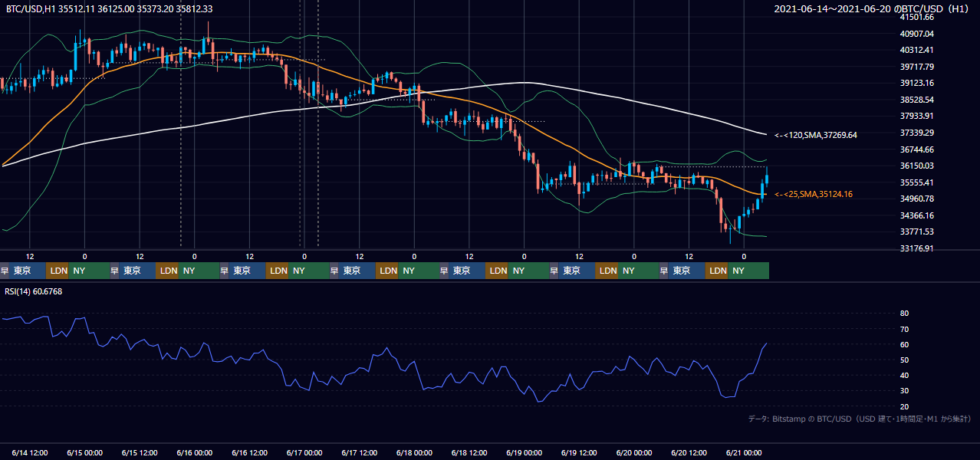This screenshot has height=460, width=980.
Task: Click the 6/18 00:00 date label
Action: 414,453
